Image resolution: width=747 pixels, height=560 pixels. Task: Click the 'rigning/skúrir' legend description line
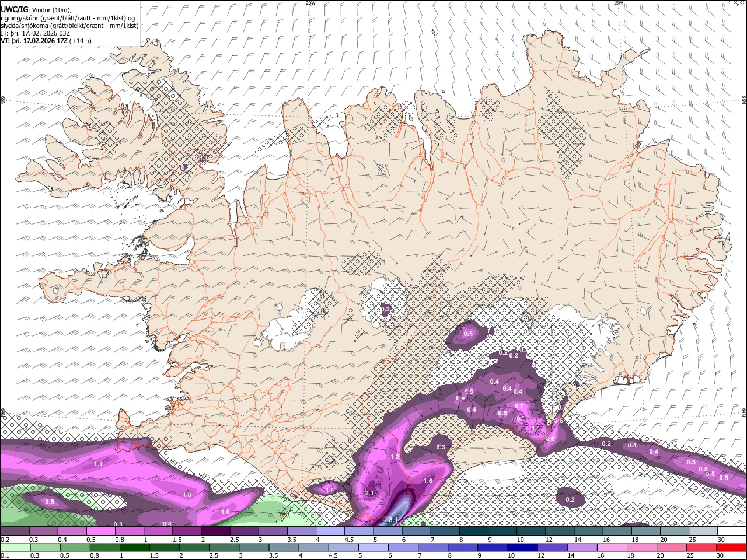click(68, 17)
